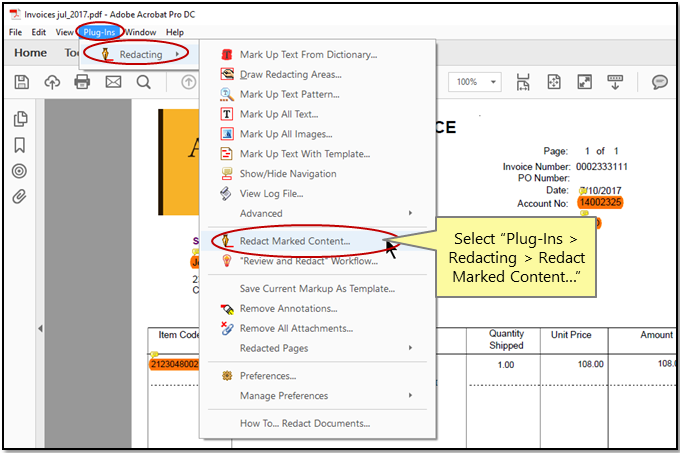Click the upload to cloud icon
The height and width of the screenshot is (453, 680).
point(52,82)
